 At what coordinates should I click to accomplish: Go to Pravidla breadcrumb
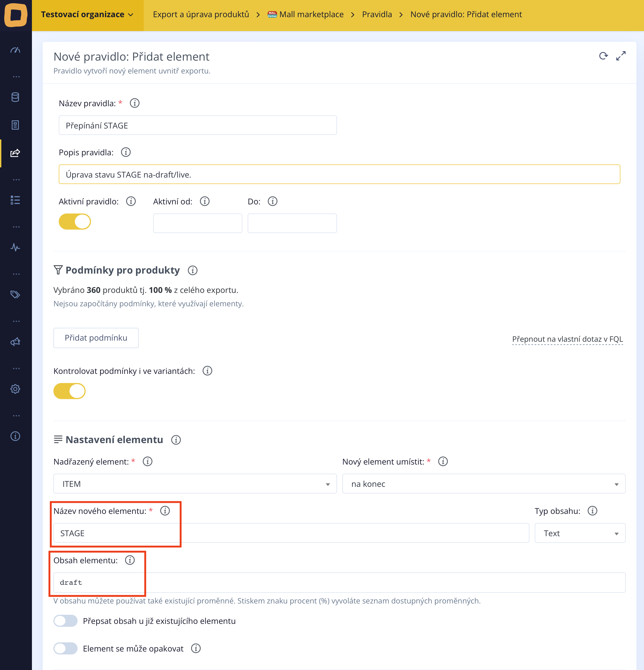click(377, 15)
